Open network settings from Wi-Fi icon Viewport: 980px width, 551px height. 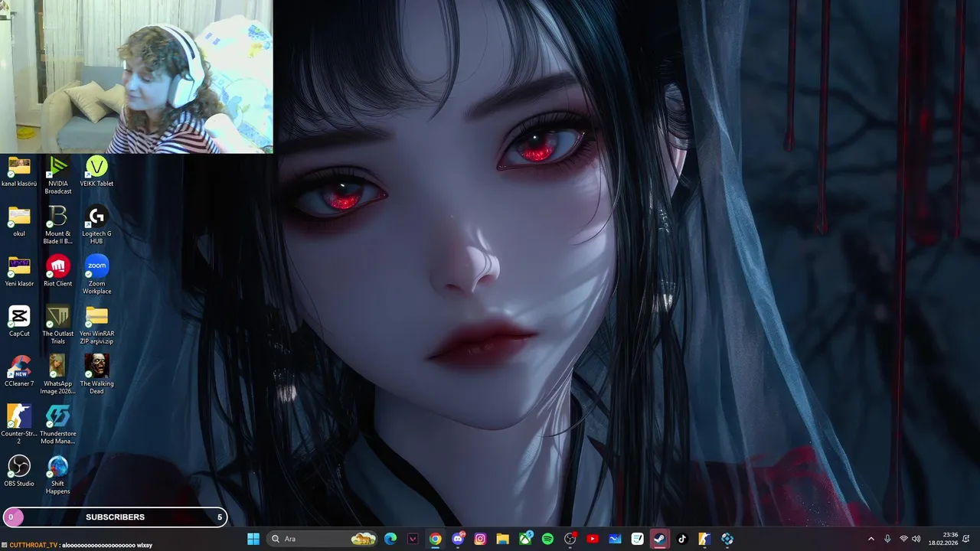click(903, 539)
